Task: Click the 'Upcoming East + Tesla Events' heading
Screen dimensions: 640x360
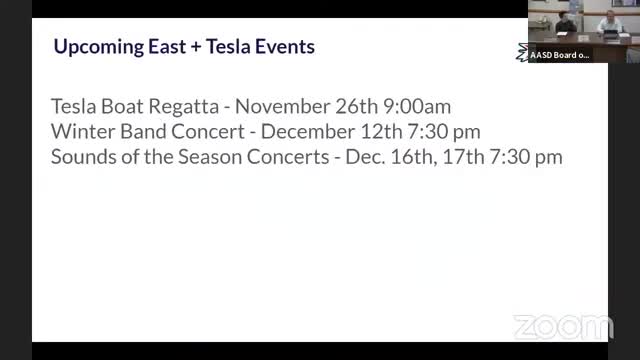Action: 184,47
